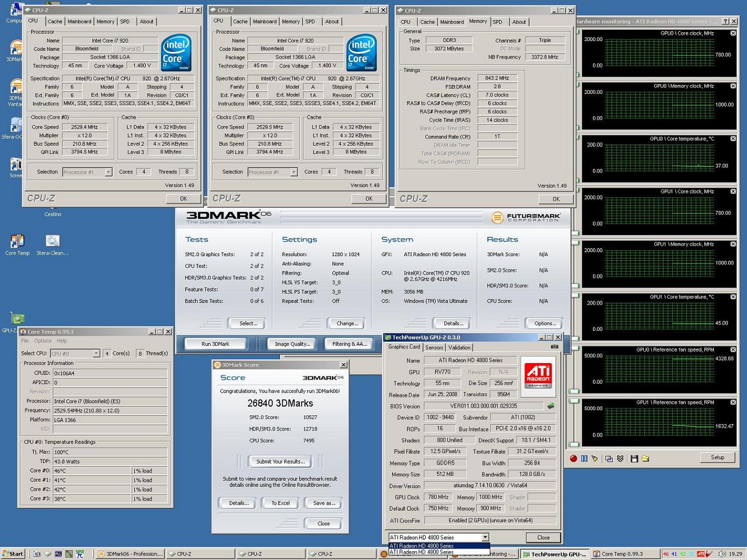Save the monitoring log with the floppy icon

pyautogui.click(x=634, y=458)
